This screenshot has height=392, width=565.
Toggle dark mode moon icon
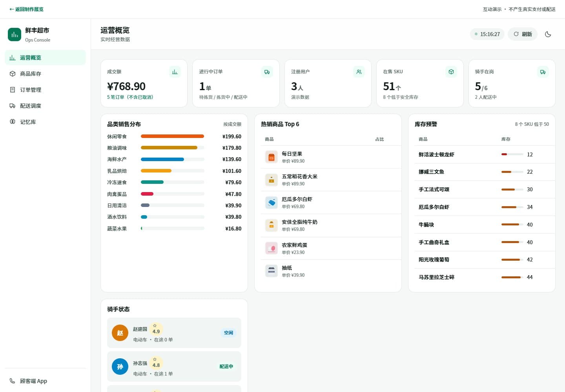click(548, 34)
